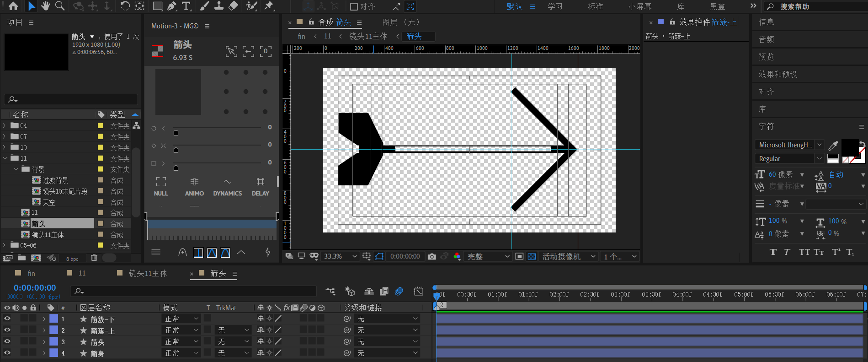Toggle motion blur enable in timeline

pos(399,291)
